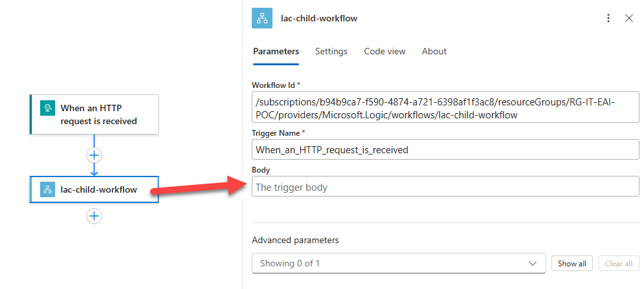The width and height of the screenshot is (644, 289).
Task: Close the lac-child-workflow details panel
Action: (x=628, y=18)
